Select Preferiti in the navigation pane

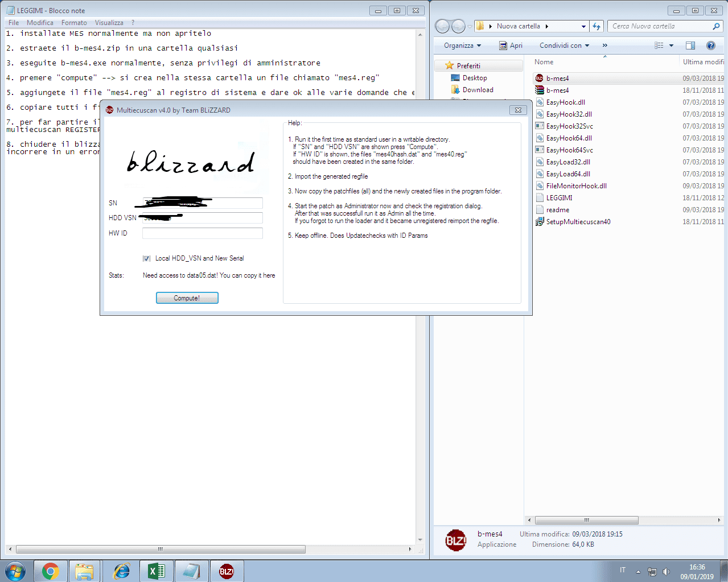coord(468,65)
